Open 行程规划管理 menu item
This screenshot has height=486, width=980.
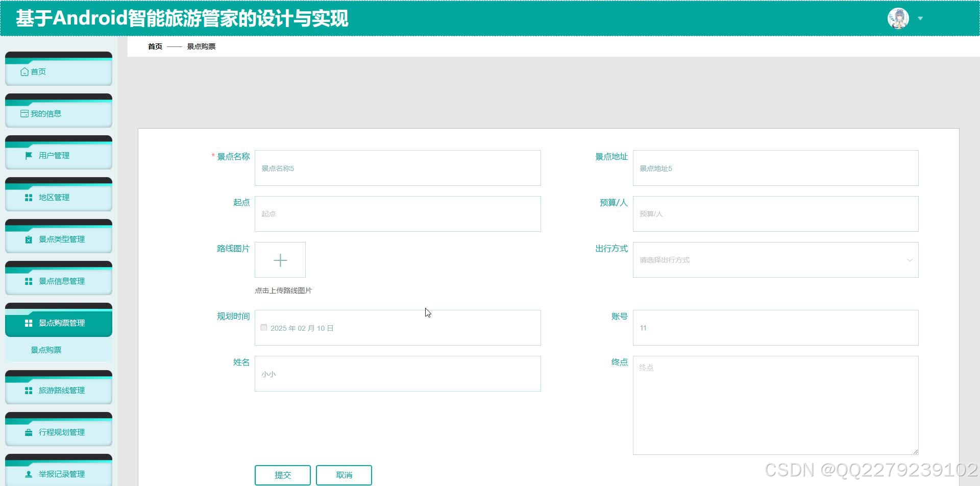coord(59,429)
